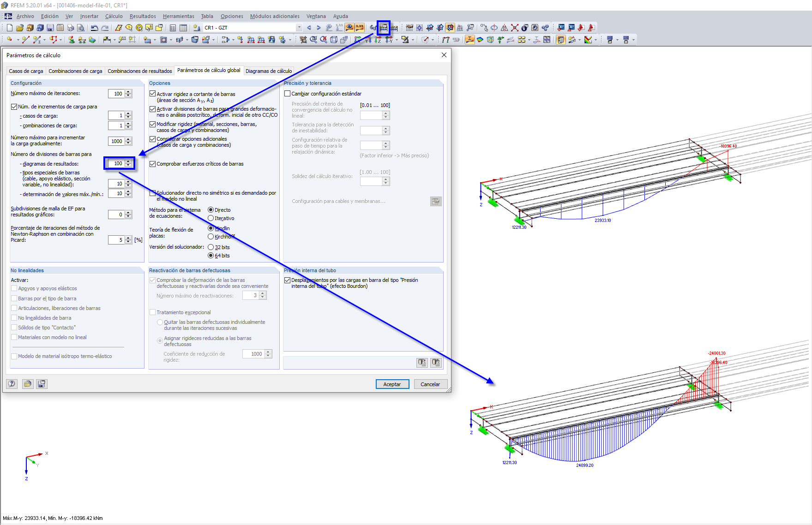This screenshot has height=525, width=812.
Task: Click the results table panel icon
Action: [561, 40]
